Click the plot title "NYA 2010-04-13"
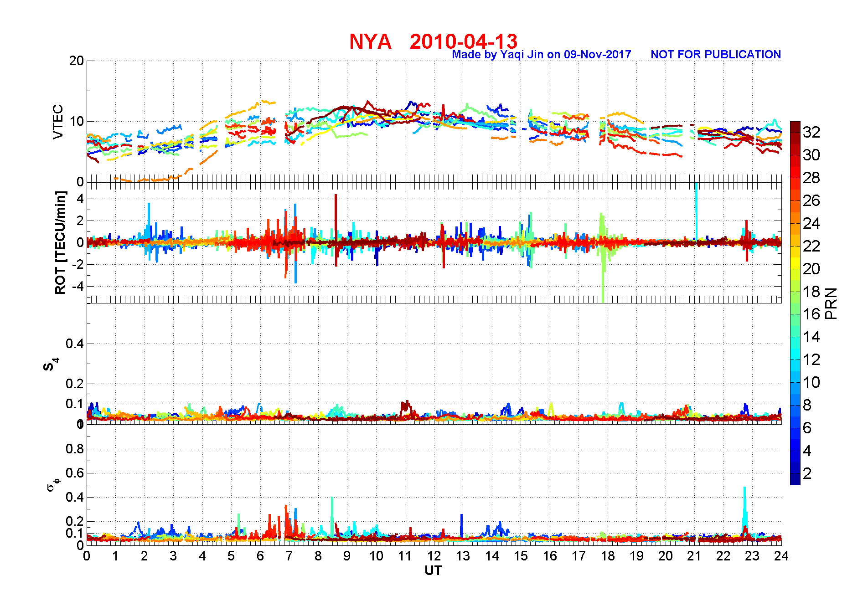This screenshot has height=606, width=868. coord(433,41)
